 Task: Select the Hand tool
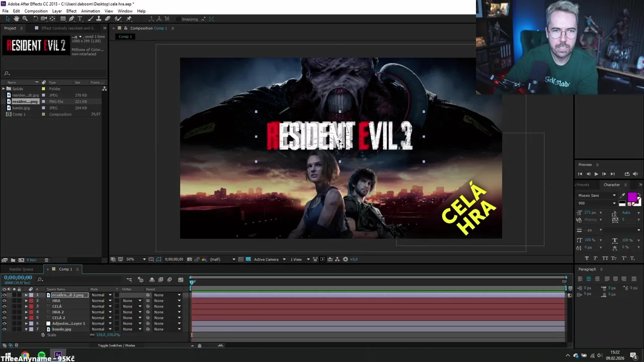click(16, 19)
